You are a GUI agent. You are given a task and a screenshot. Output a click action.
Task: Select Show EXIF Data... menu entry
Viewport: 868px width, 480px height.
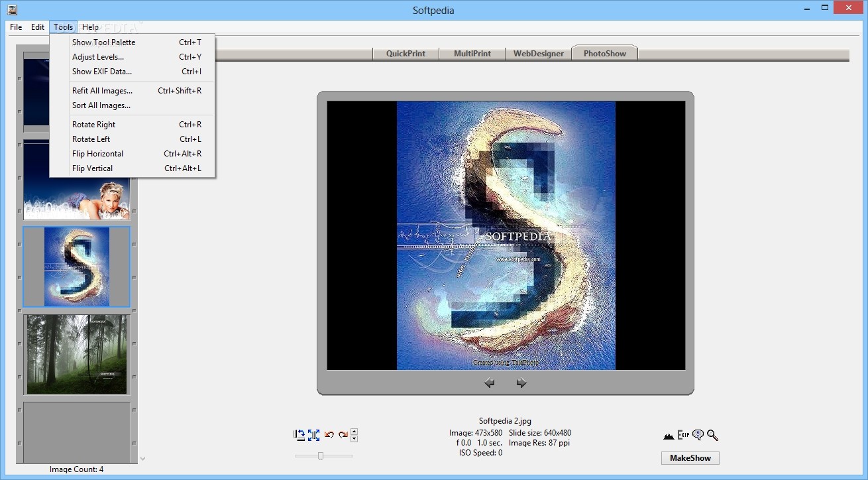pos(133,72)
